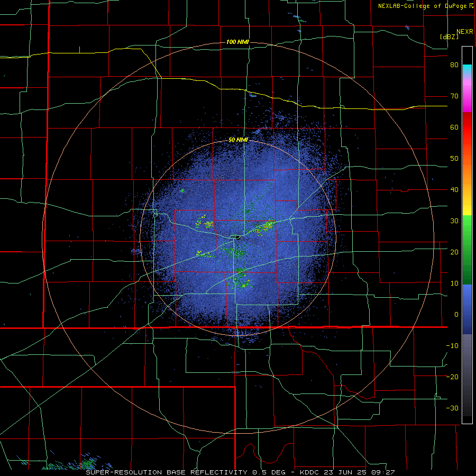The image size is (476, 476).
Task: Click the cyan segment of the color bar
Action: click(467, 70)
